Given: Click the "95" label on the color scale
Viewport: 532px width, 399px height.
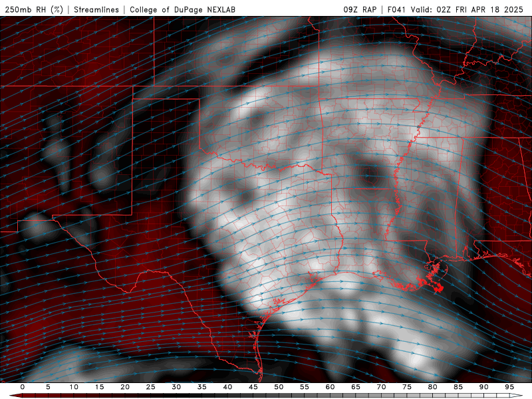Looking at the screenshot, I should [x=509, y=387].
